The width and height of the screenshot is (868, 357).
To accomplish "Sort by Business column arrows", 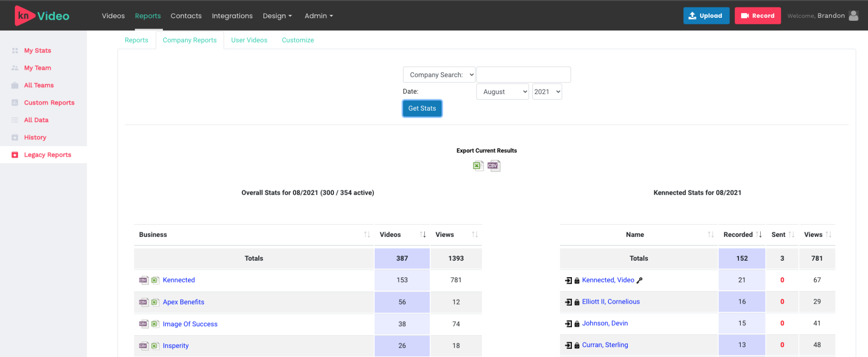I will coord(367,235).
